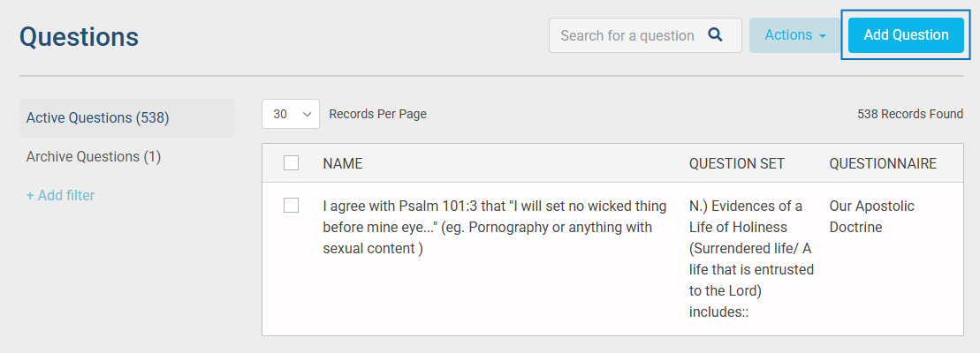The height and width of the screenshot is (353, 980).
Task: Click the Questions page heading
Action: [x=79, y=36]
